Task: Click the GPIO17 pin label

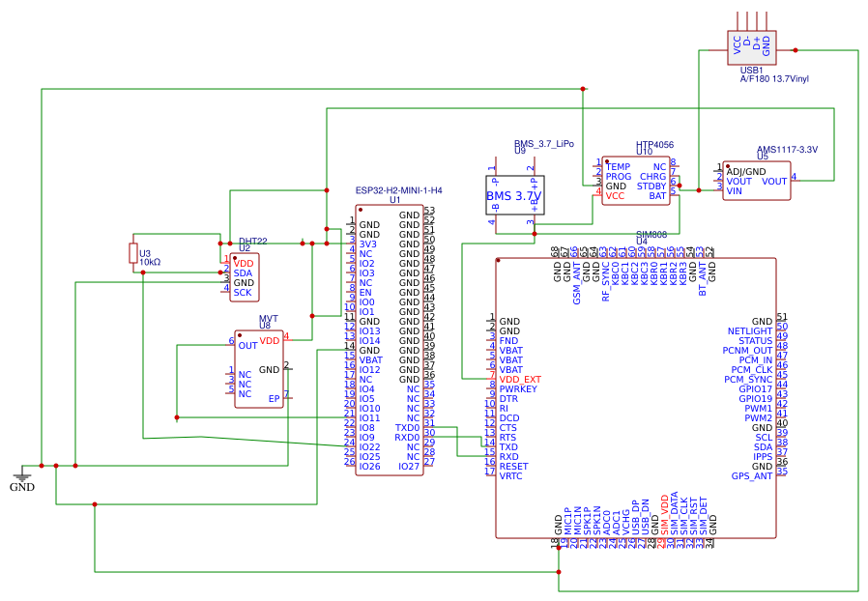Action: [755, 389]
